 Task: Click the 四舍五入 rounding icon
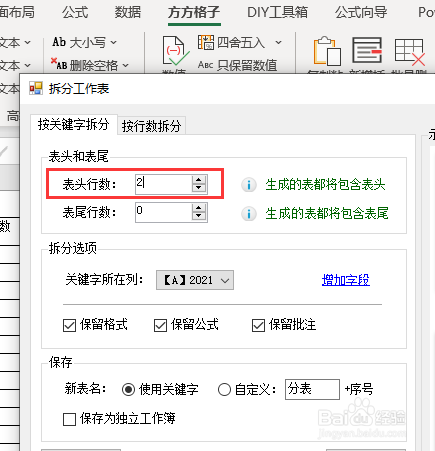(x=206, y=42)
